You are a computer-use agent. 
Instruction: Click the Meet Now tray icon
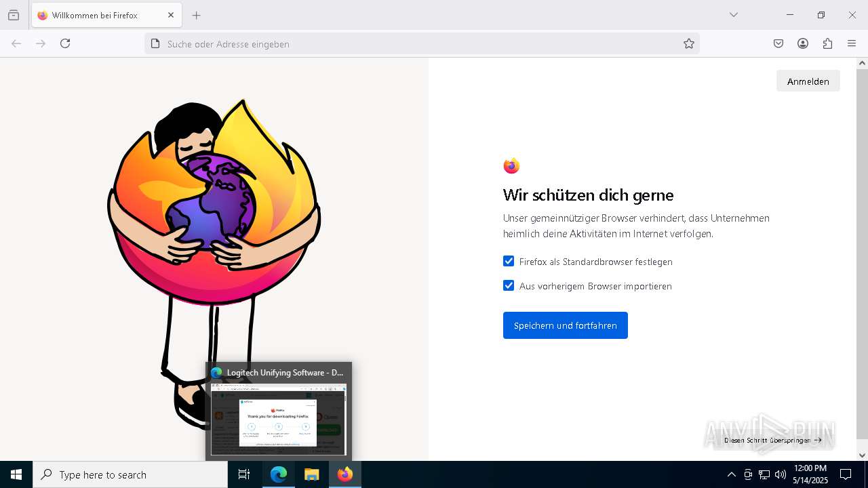click(748, 474)
